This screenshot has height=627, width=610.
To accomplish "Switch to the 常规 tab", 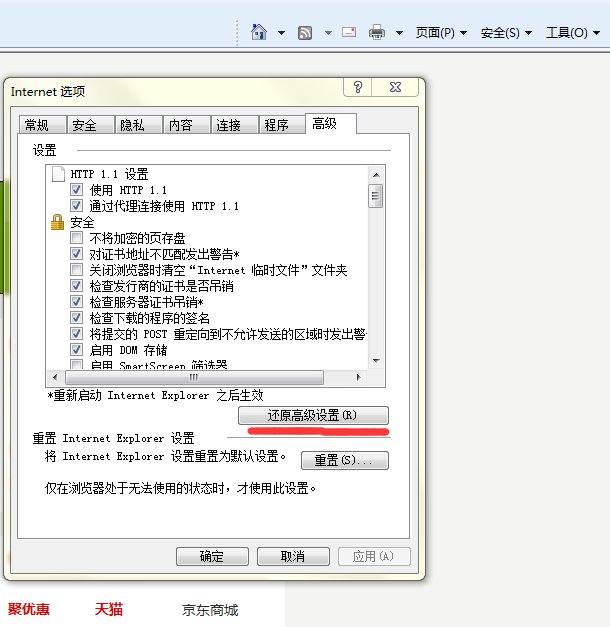I will click(42, 125).
